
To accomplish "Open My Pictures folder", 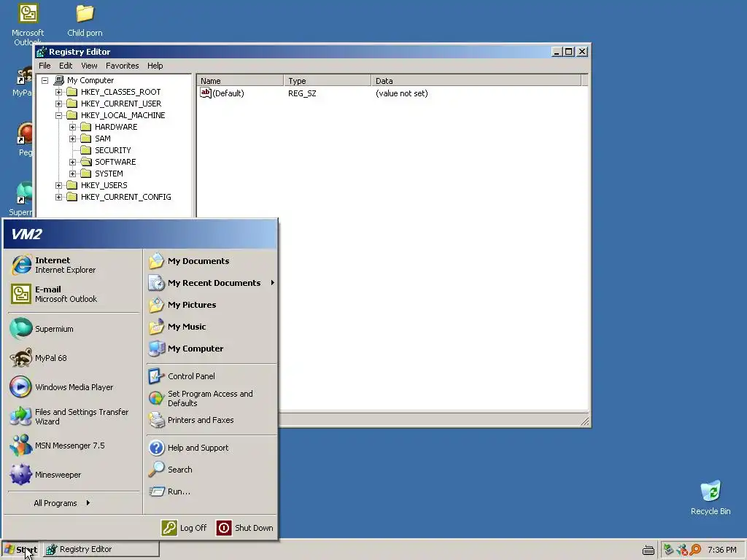I will (211, 305).
